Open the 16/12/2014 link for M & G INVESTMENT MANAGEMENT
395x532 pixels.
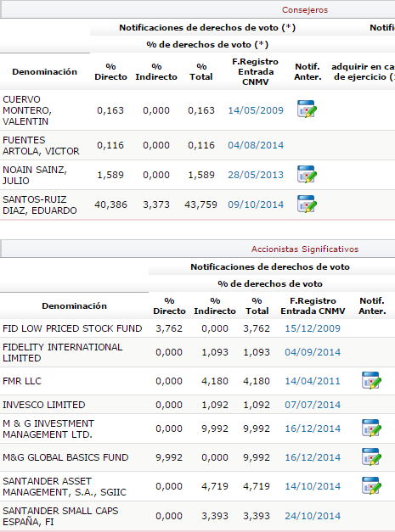[x=313, y=428]
